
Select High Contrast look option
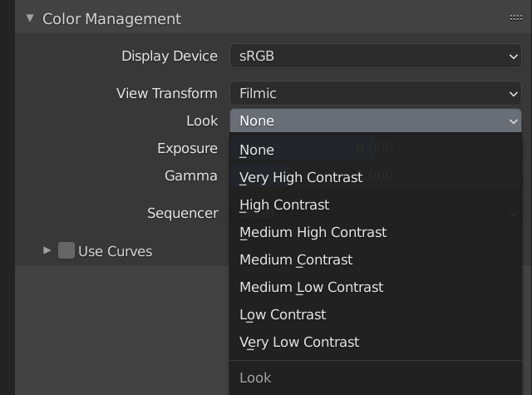coord(284,205)
